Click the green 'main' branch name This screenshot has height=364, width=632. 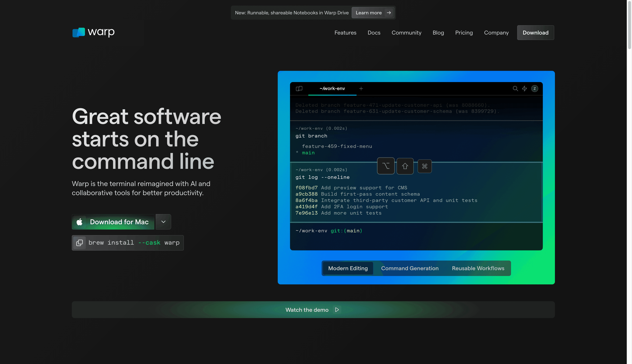(308, 153)
